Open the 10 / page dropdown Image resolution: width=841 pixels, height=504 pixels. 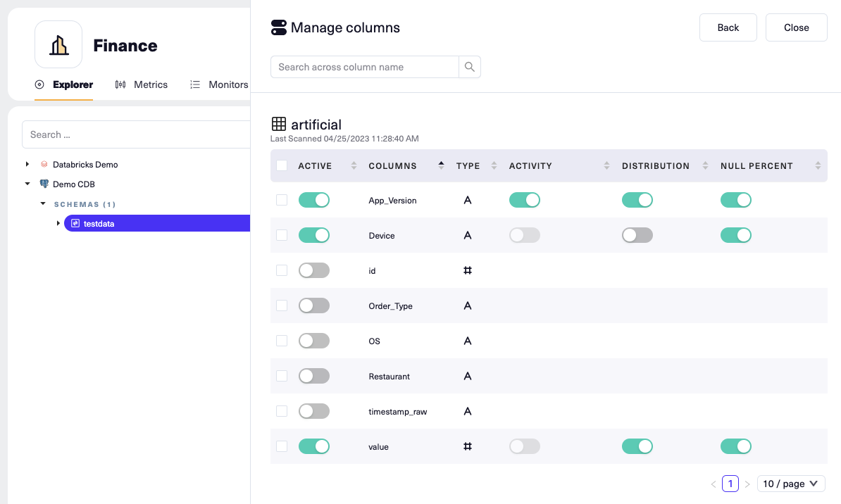[791, 484]
